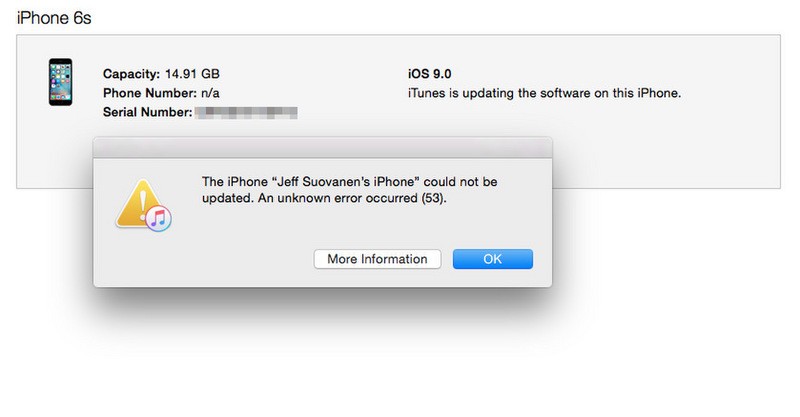The image size is (800, 417).
Task: Open More Information about the error
Action: pyautogui.click(x=377, y=259)
